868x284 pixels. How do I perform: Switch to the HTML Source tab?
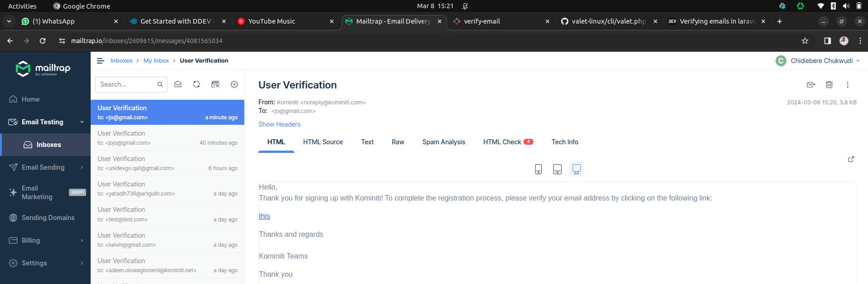tap(323, 142)
